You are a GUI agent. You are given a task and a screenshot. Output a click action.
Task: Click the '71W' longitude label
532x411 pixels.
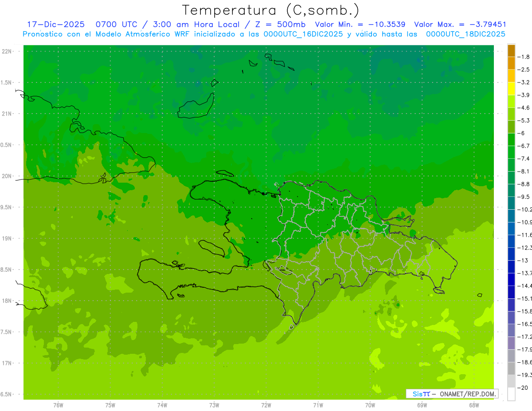coord(318,405)
